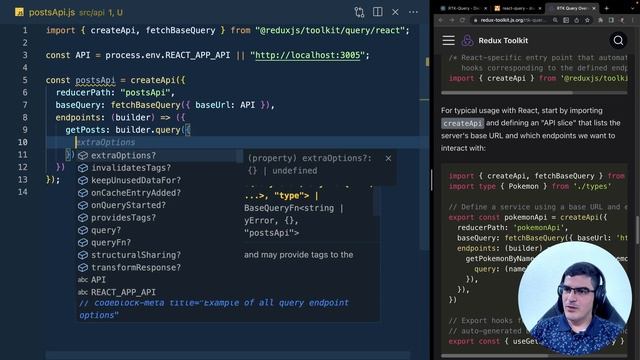Click the JS file icon on postsApi.js tab
This screenshot has width=640, height=360.
[x=19, y=12]
